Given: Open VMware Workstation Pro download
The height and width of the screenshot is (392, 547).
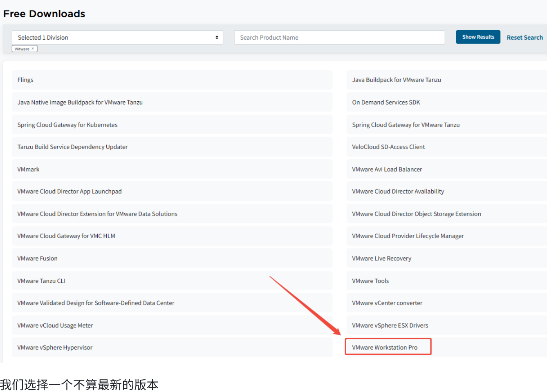Looking at the screenshot, I should coord(447,347).
